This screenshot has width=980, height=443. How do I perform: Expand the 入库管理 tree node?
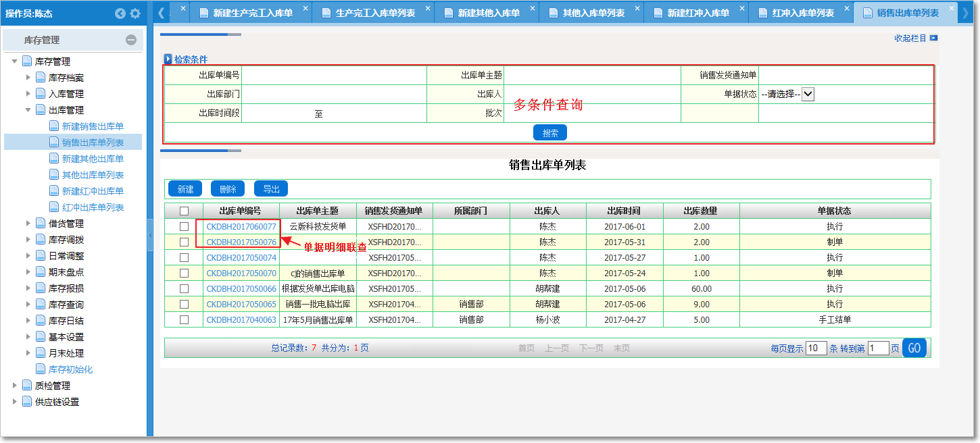tap(28, 94)
